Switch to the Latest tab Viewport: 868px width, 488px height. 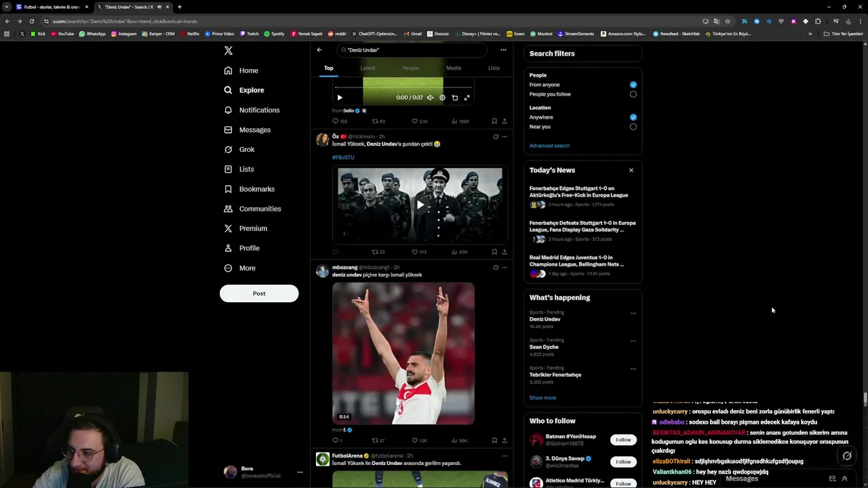(x=368, y=68)
